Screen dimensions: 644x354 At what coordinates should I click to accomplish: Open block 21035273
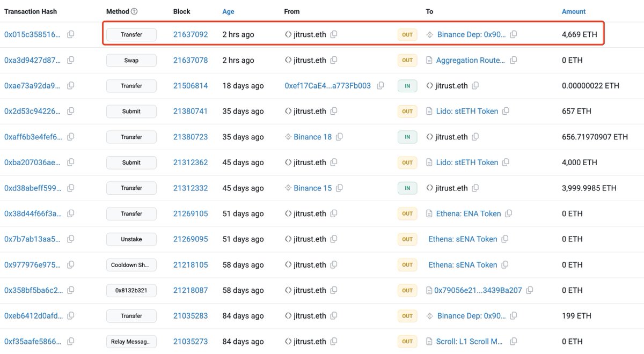click(191, 342)
